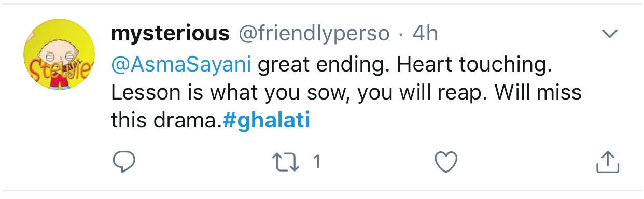This screenshot has width=644, height=199.
Task: Open the 4h timestamp permalink
Action: click(425, 34)
